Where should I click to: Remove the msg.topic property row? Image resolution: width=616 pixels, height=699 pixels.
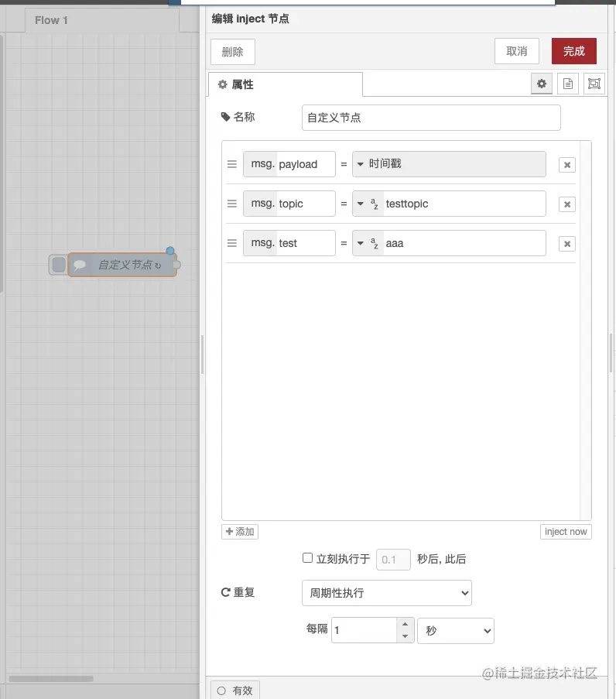click(x=567, y=204)
